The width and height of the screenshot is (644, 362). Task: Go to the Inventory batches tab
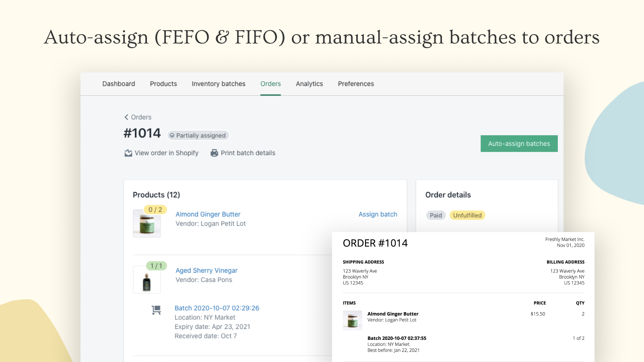219,84
